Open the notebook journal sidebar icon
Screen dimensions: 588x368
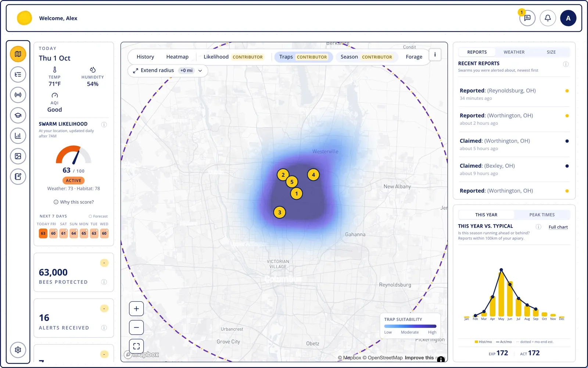tap(18, 177)
